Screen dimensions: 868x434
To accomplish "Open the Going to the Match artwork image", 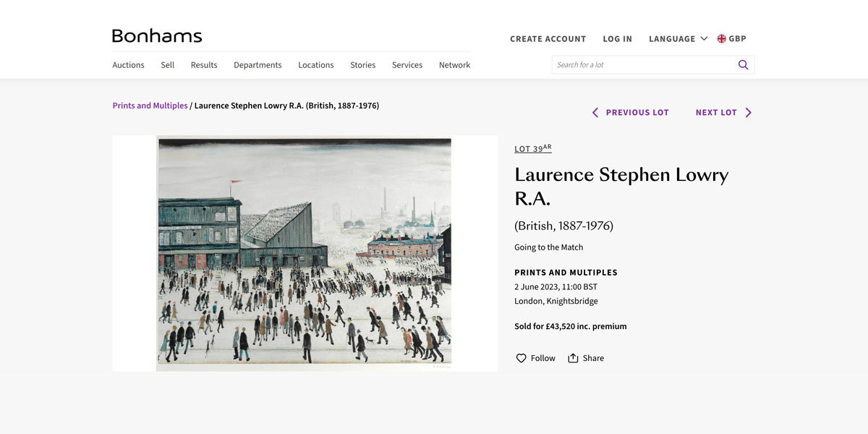I will [305, 253].
